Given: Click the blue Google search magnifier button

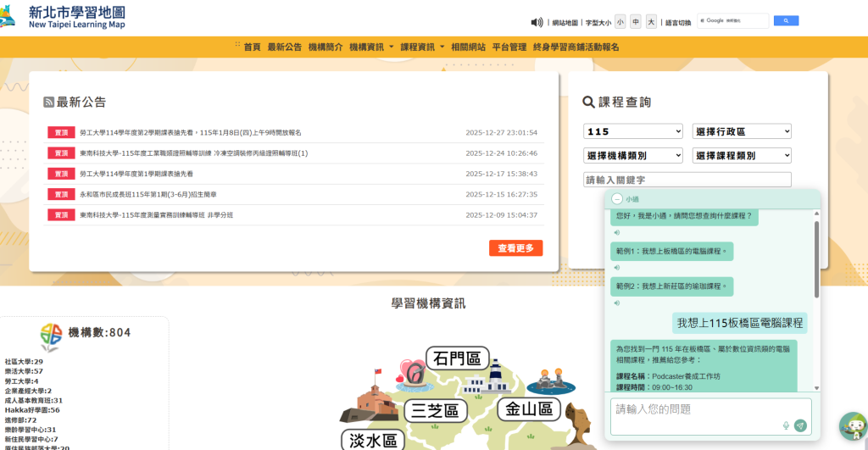Looking at the screenshot, I should coord(786,21).
